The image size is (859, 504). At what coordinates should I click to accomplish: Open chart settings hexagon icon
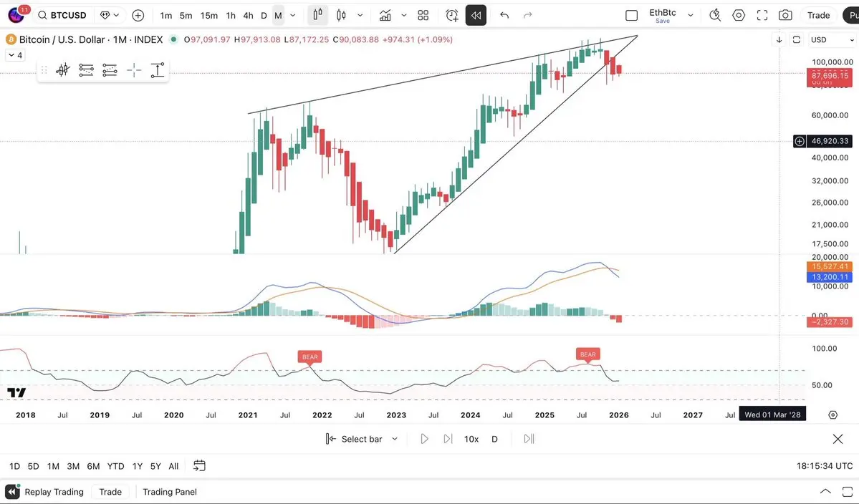tap(739, 15)
